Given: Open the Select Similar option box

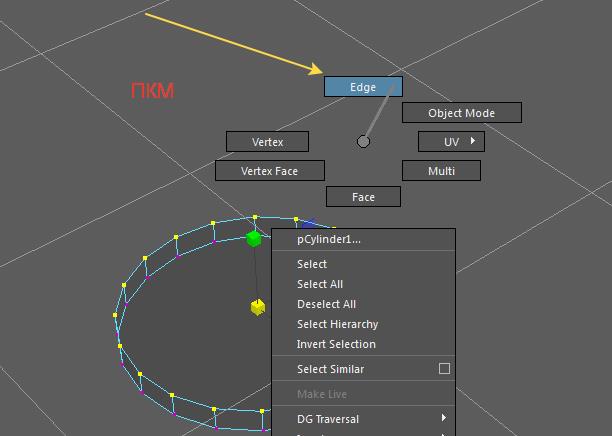Looking at the screenshot, I should (x=444, y=369).
